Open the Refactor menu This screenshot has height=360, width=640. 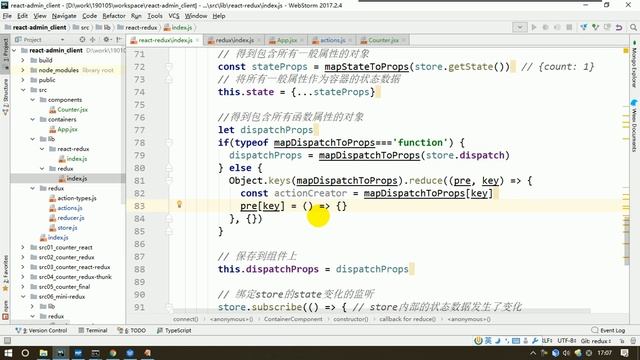tap(114, 16)
